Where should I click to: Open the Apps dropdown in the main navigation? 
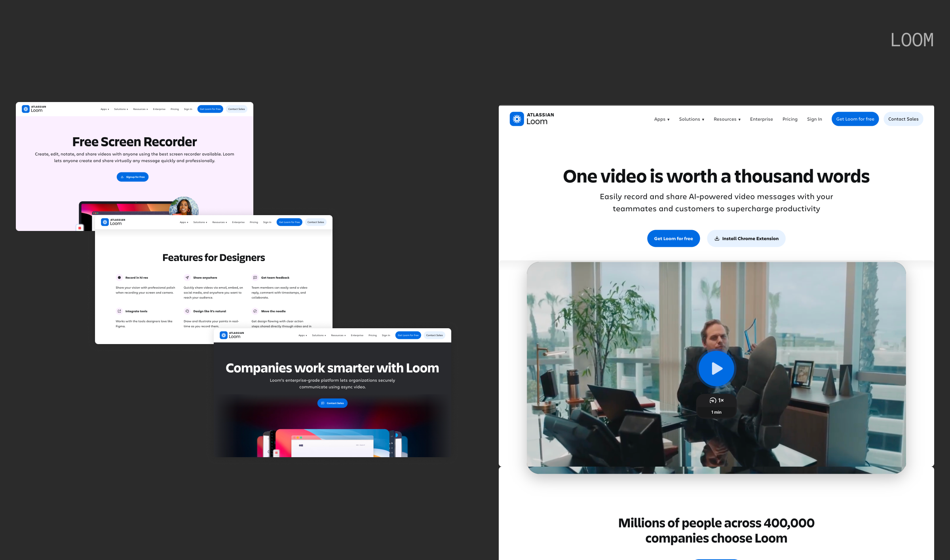point(661,119)
